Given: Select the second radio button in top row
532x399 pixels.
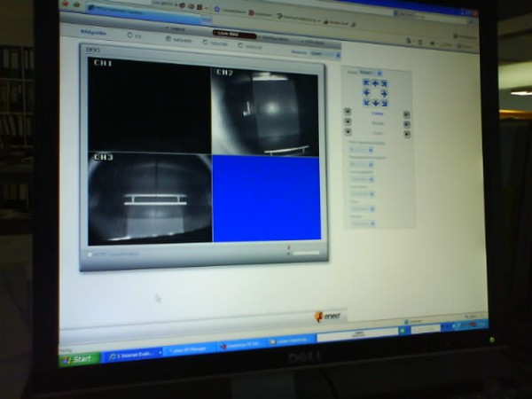Looking at the screenshot, I should click(x=168, y=39).
